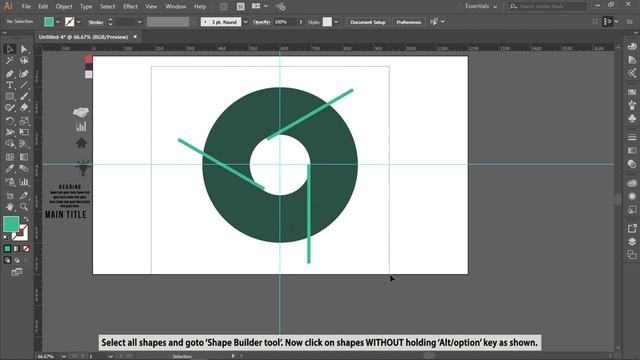Select the Slice tool
This screenshot has width=640, height=360.
(24, 196)
